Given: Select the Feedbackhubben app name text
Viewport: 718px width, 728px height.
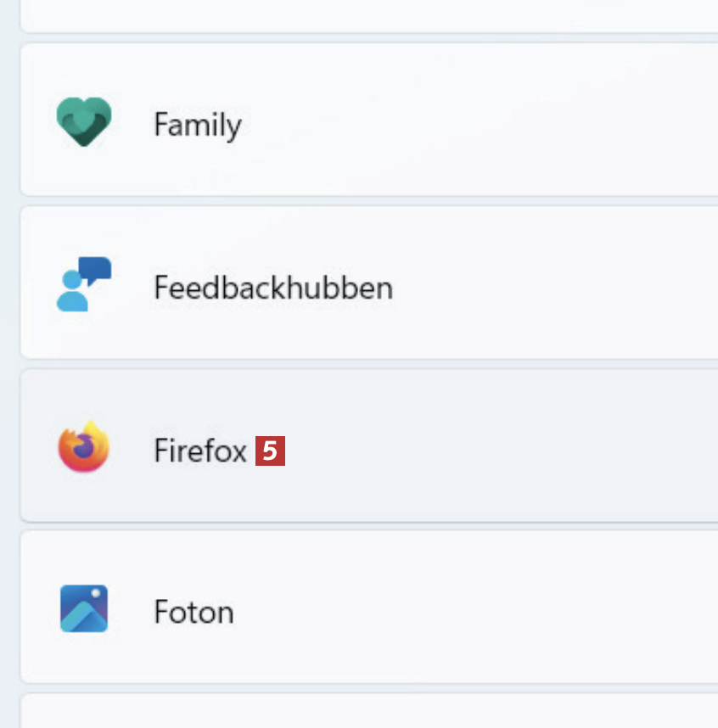Looking at the screenshot, I should click(x=272, y=288).
